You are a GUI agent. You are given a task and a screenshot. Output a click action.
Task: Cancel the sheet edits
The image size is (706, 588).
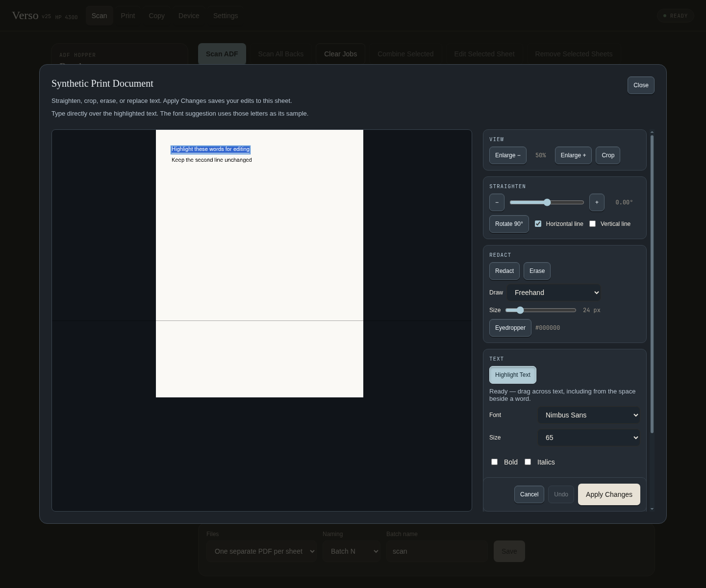529,494
